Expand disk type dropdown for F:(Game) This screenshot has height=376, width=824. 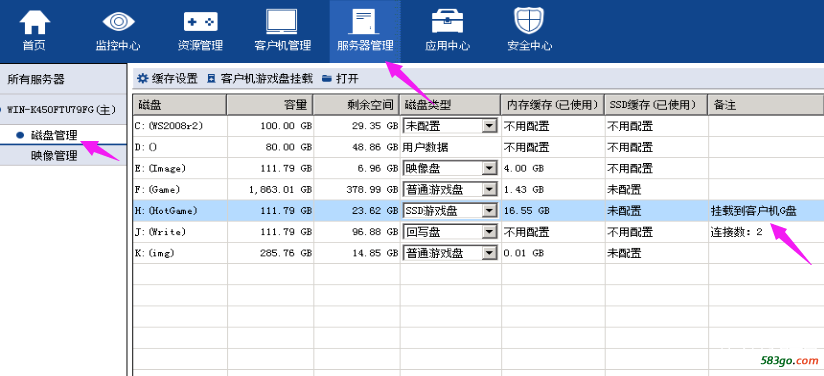click(490, 189)
